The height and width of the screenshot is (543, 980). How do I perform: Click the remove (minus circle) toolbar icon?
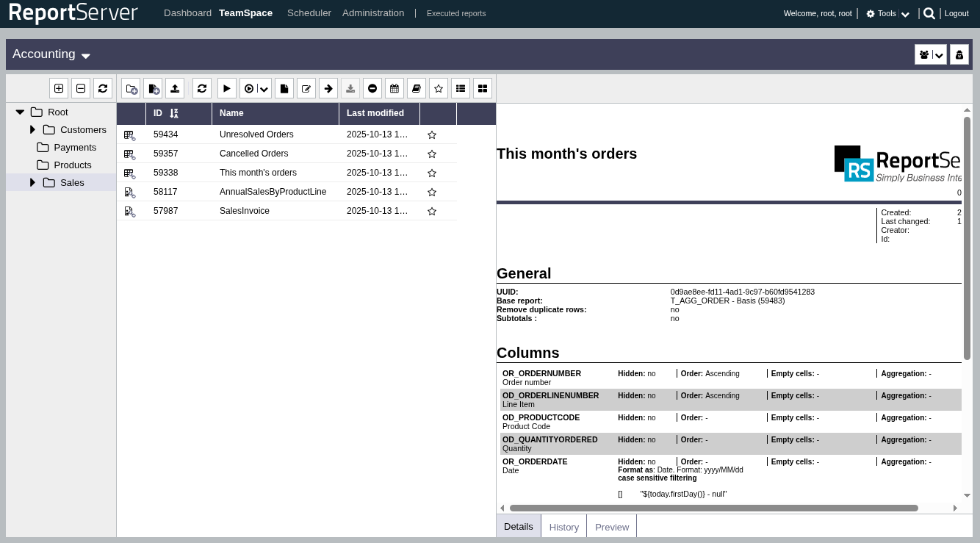click(372, 88)
